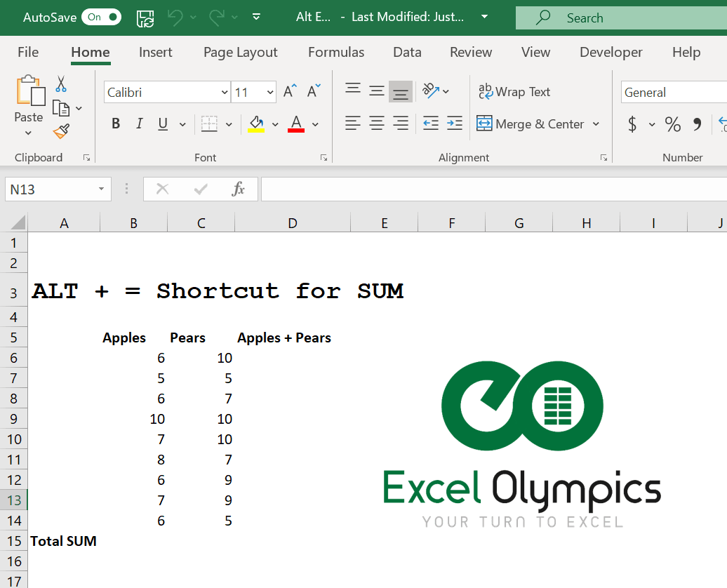Viewport: 727px width, 588px height.
Task: Click the Paste clipboard icon
Action: [x=31, y=90]
